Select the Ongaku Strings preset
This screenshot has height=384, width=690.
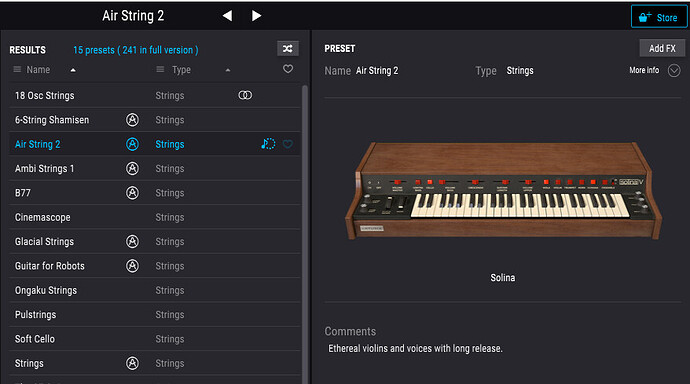(46, 290)
